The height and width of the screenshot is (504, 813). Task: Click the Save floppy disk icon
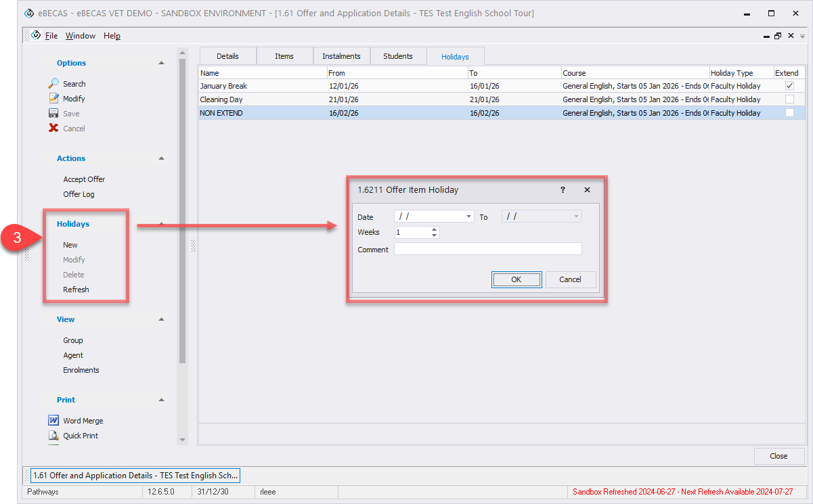[x=53, y=114]
